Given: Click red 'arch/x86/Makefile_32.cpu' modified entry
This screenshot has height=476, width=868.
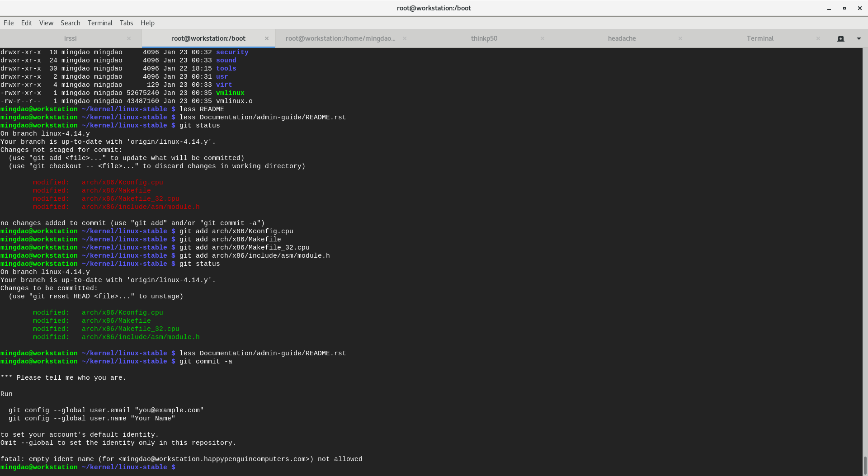Looking at the screenshot, I should pyautogui.click(x=131, y=199).
